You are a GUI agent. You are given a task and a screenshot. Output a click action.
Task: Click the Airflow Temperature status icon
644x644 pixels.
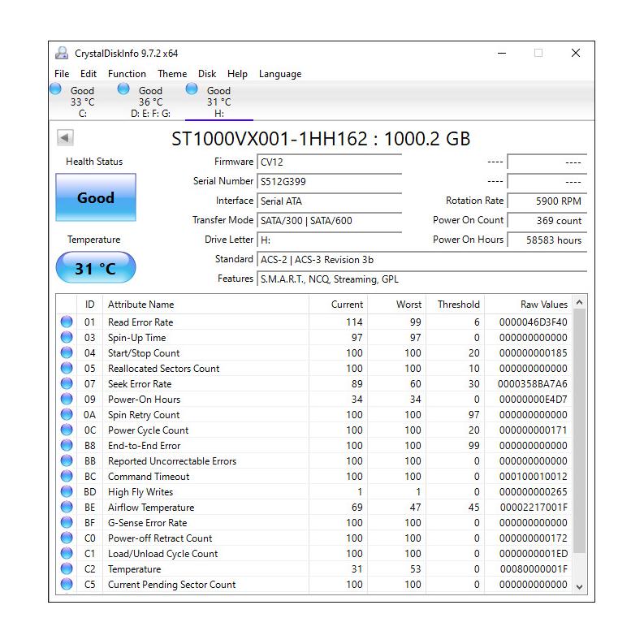[67, 508]
